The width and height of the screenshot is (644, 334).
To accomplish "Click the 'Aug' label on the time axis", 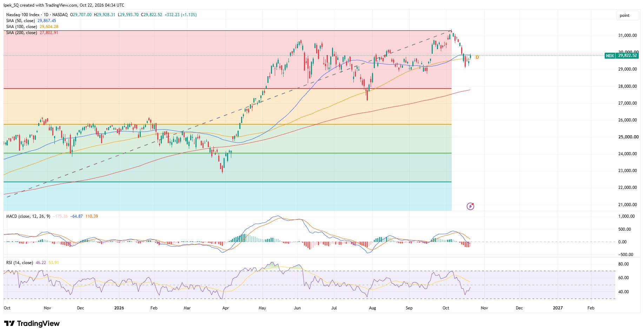I will coord(372,308).
